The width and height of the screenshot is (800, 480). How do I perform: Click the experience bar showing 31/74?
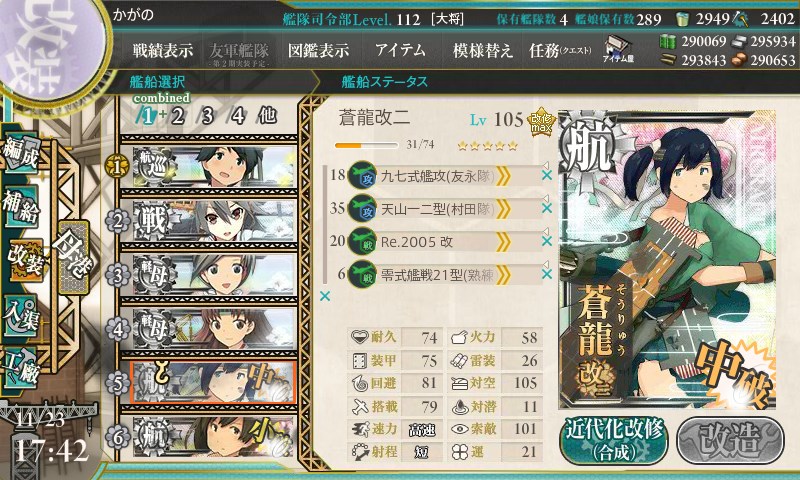[365, 146]
